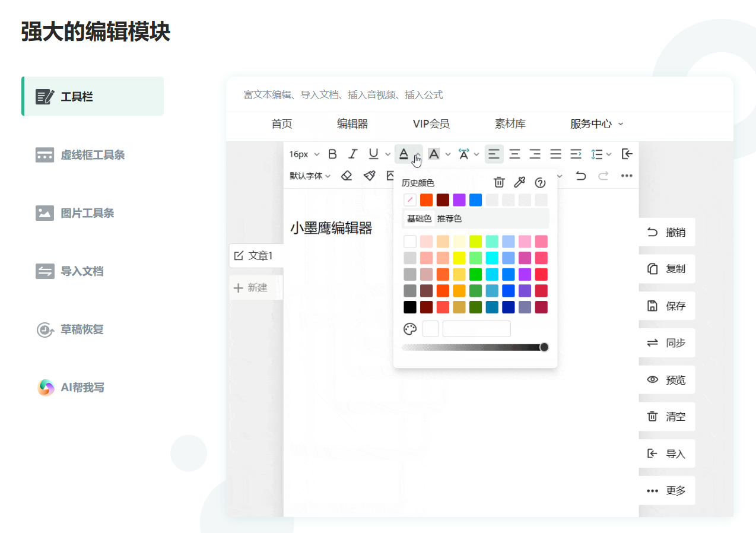Click the Undo arrow in the toolbar

(581, 176)
